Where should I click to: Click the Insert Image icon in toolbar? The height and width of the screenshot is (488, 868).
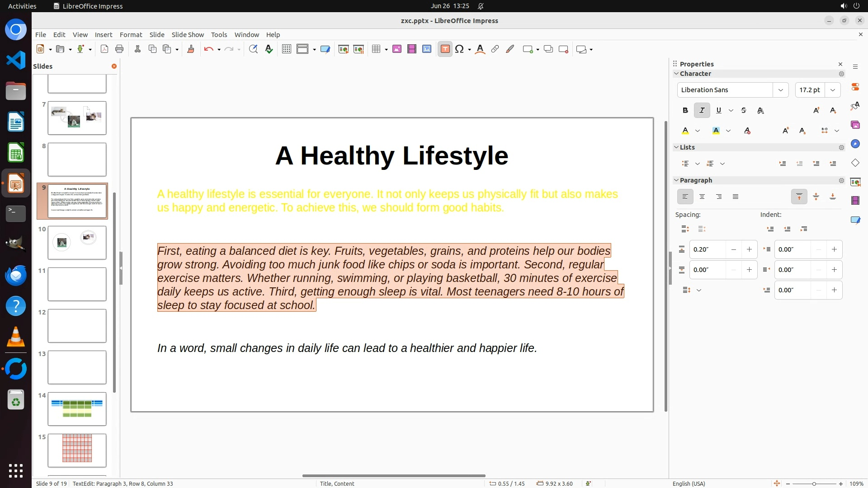click(397, 49)
